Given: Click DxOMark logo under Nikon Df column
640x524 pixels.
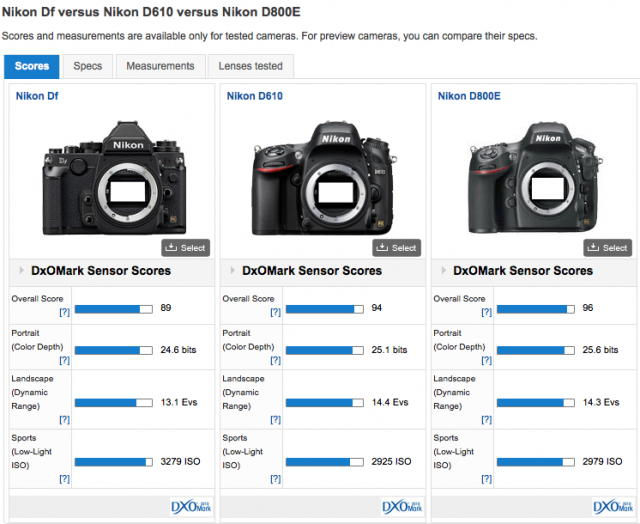Looking at the screenshot, I should tap(191, 507).
